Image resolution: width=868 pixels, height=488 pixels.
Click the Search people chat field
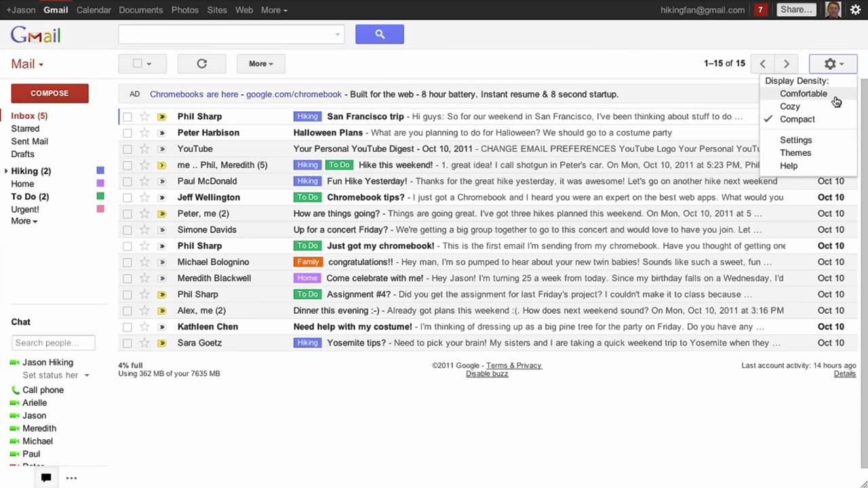click(x=53, y=343)
